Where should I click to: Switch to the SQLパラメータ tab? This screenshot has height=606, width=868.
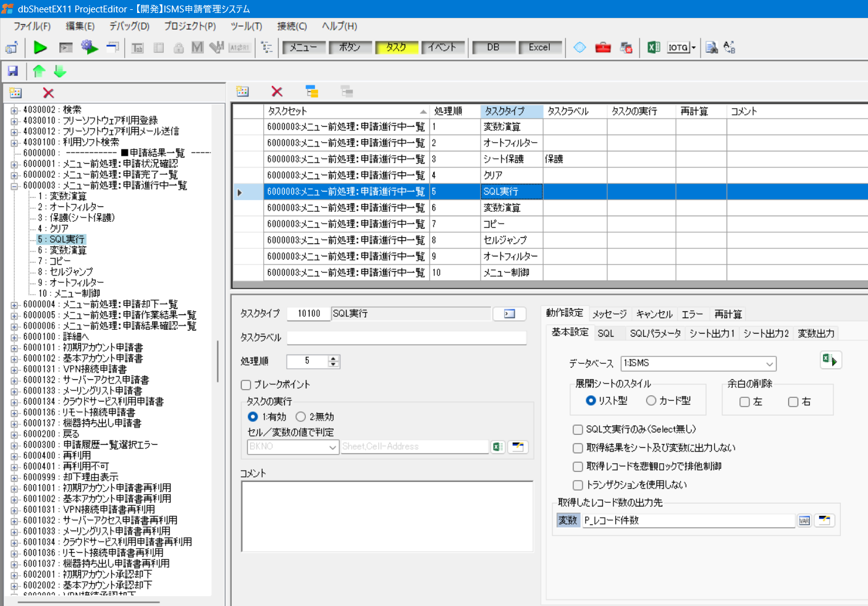click(x=655, y=334)
